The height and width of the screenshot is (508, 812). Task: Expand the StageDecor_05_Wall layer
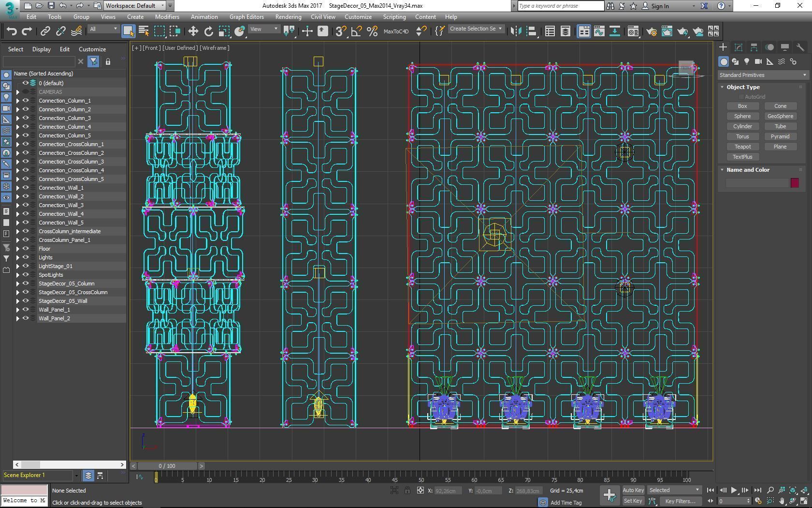pos(18,301)
